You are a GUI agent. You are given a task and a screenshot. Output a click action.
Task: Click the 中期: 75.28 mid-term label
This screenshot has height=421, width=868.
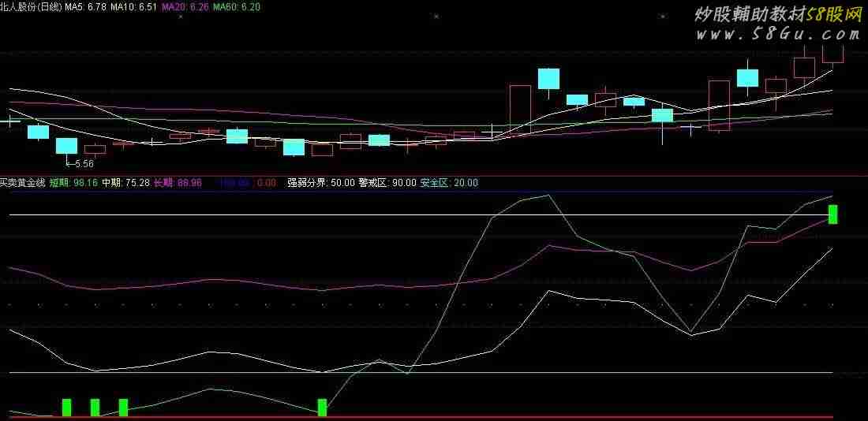126,182
